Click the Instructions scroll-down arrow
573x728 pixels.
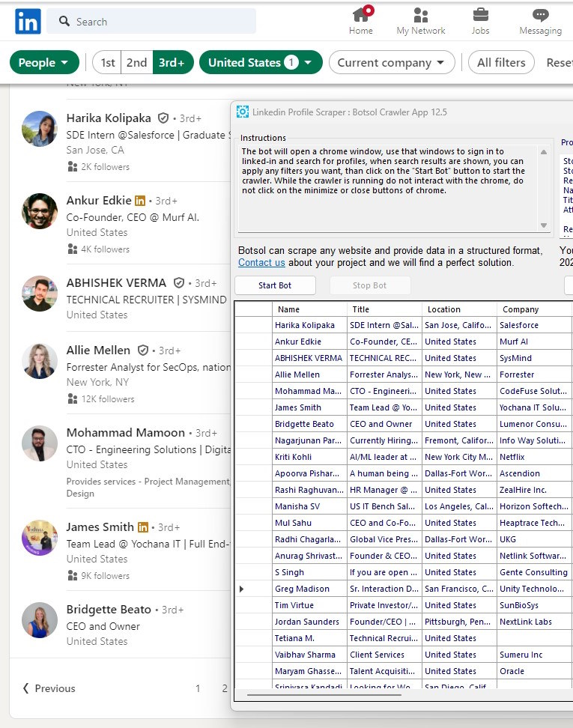tap(544, 225)
